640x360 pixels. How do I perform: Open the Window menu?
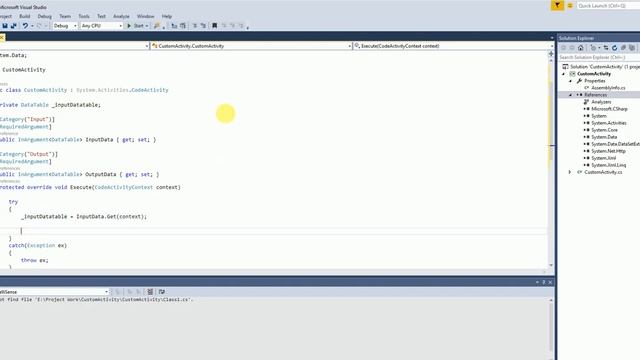point(145,16)
